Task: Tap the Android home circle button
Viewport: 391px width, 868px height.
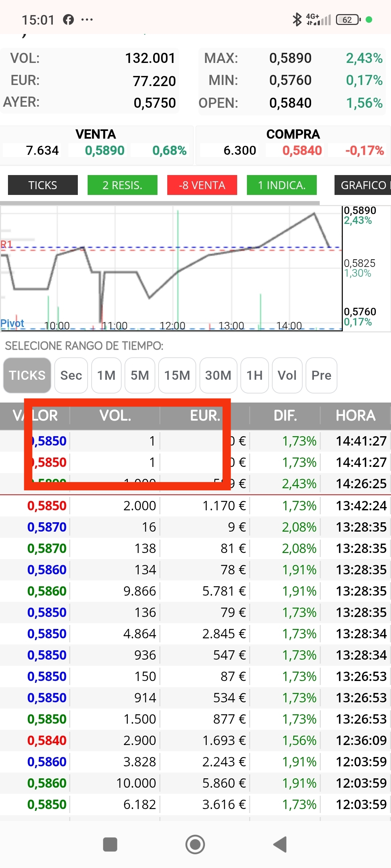Action: pos(195,844)
